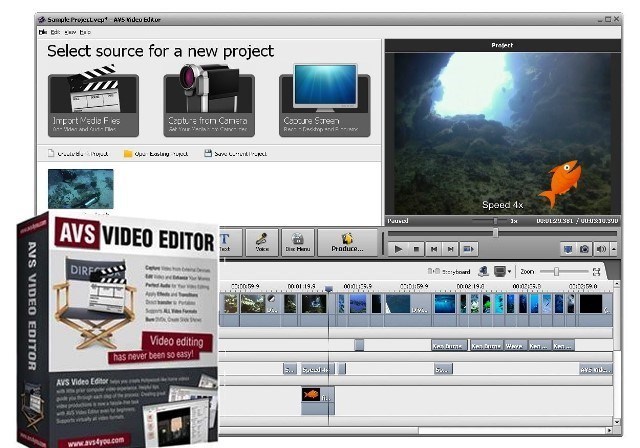Click the timeline scroll-down arrow
This screenshot has height=448, width=640.
click(x=617, y=422)
